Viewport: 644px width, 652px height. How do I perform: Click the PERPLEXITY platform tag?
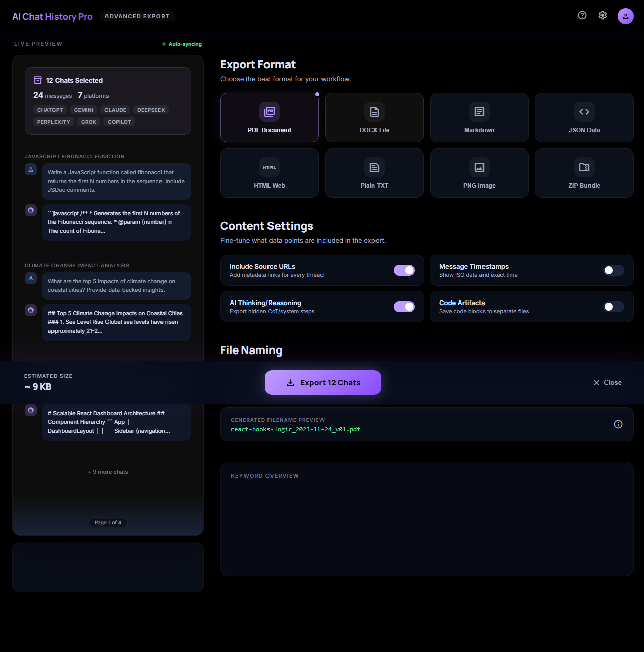[53, 122]
